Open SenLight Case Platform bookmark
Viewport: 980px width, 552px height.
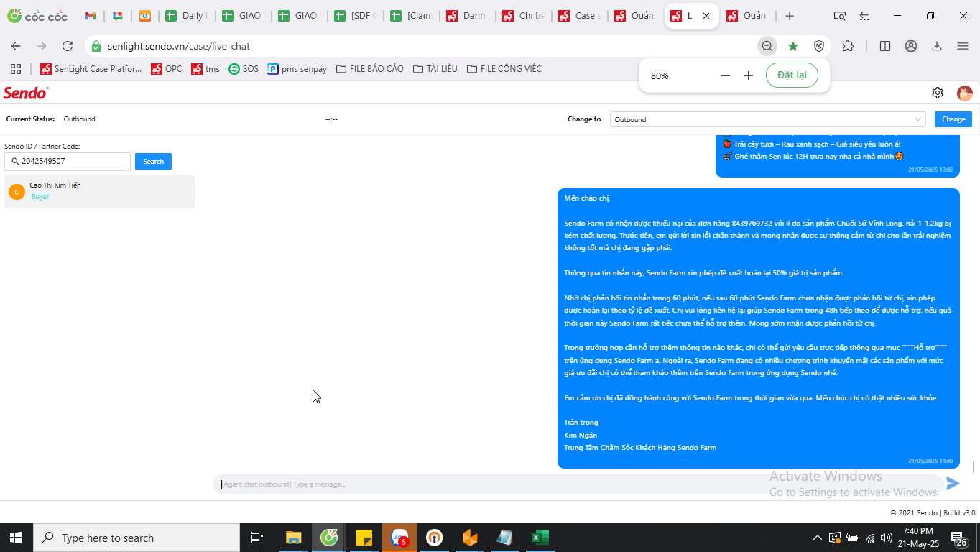coord(91,69)
